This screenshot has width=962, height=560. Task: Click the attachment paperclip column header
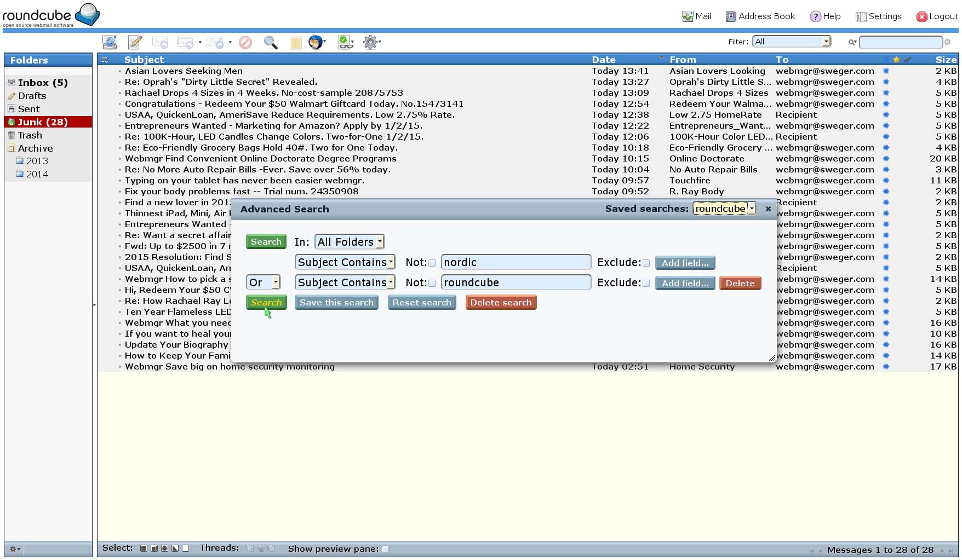(x=907, y=59)
